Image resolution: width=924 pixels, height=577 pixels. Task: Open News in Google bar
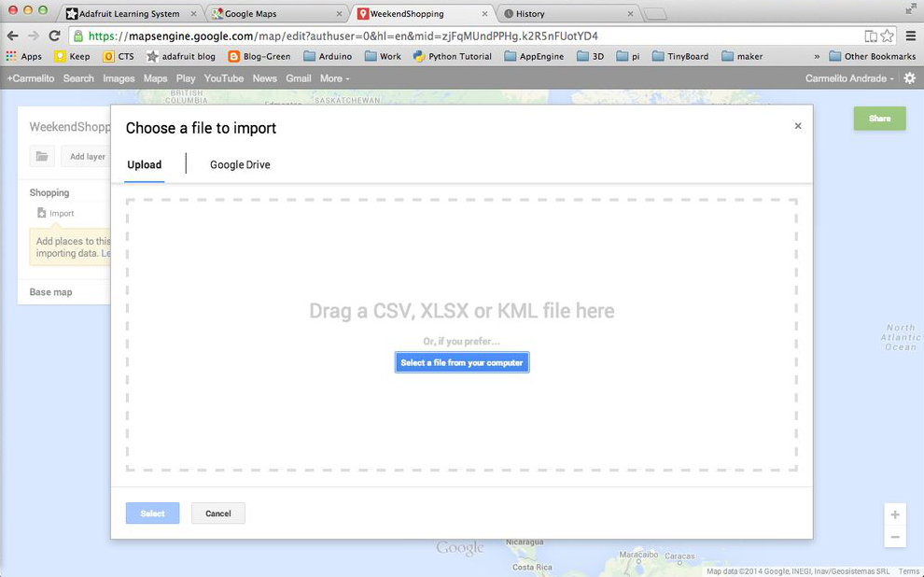pyautogui.click(x=264, y=78)
